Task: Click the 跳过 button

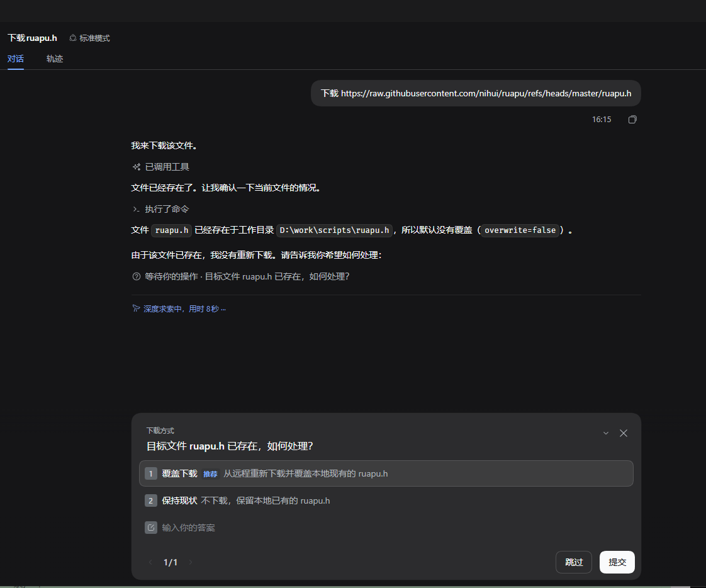Action: click(574, 562)
